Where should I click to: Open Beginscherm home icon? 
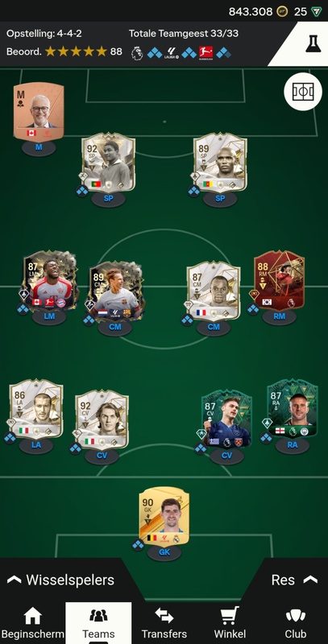click(x=32, y=616)
